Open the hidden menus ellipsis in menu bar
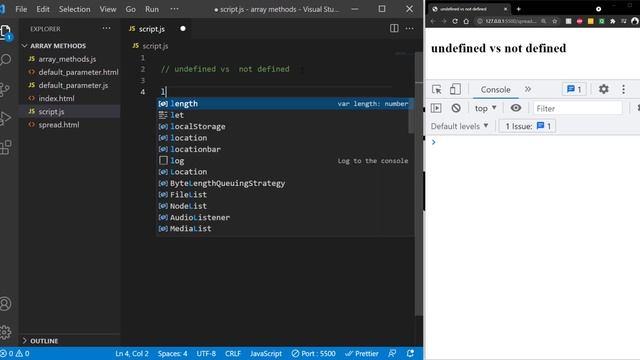 click(x=174, y=9)
